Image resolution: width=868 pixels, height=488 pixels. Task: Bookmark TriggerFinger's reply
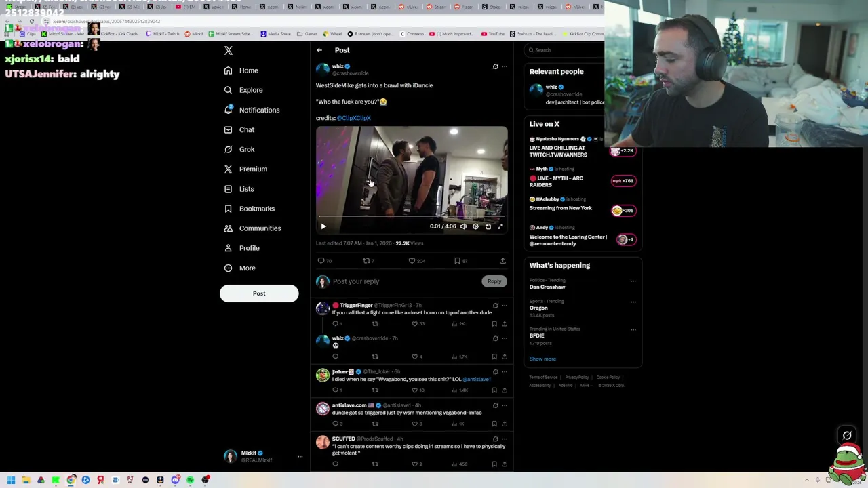pyautogui.click(x=494, y=324)
